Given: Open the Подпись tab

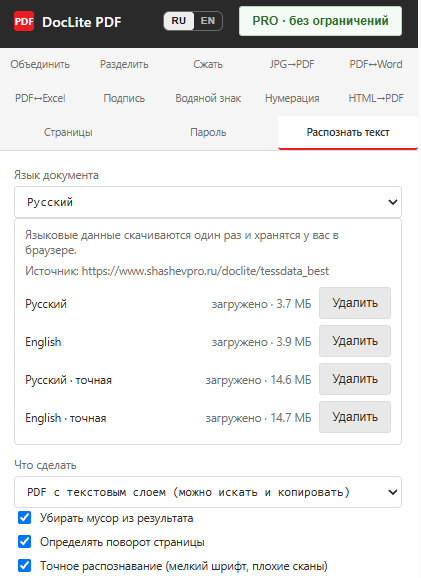Looking at the screenshot, I should click(124, 98).
